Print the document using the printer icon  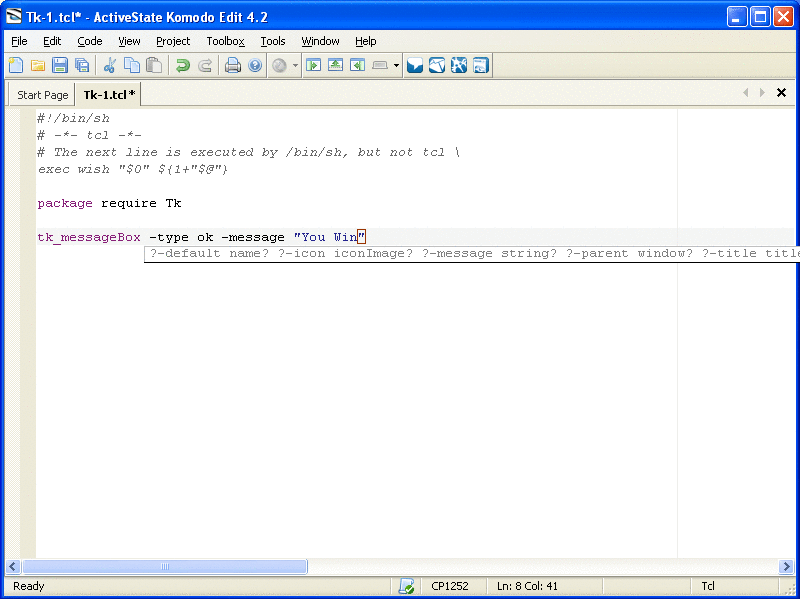[233, 66]
